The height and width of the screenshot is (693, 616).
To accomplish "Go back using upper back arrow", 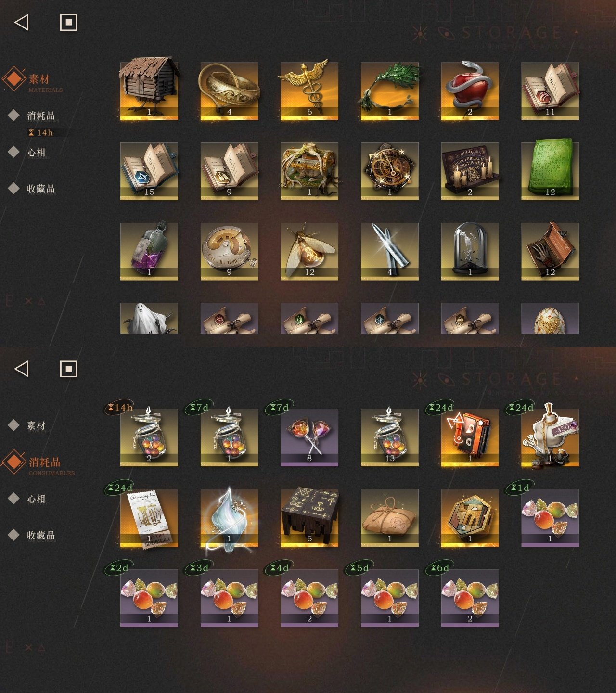I will (21, 22).
